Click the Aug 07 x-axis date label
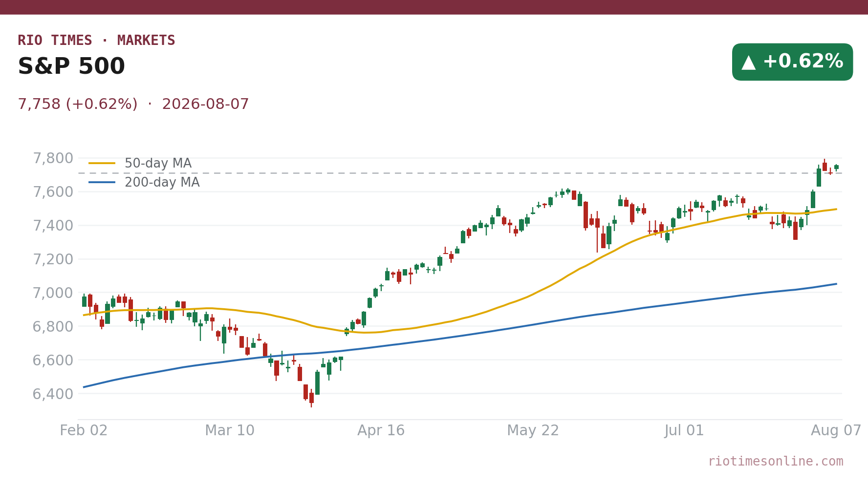This screenshot has width=868, height=488. click(x=836, y=431)
